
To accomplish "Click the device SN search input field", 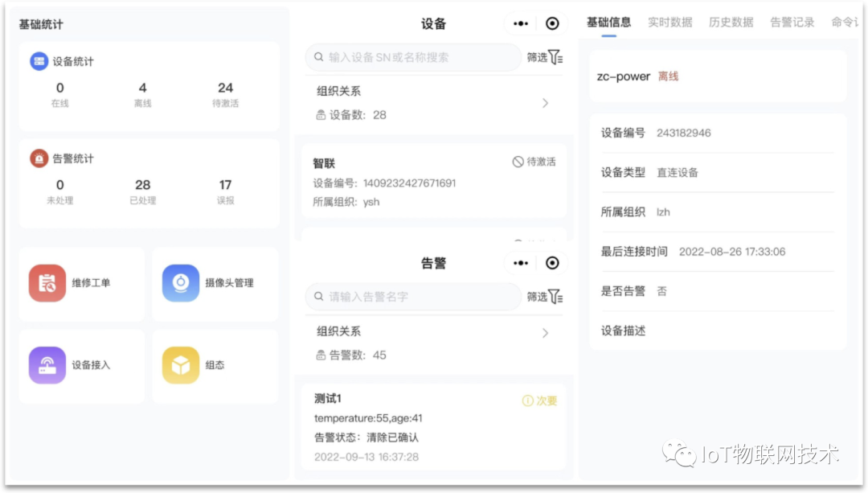I will (413, 57).
